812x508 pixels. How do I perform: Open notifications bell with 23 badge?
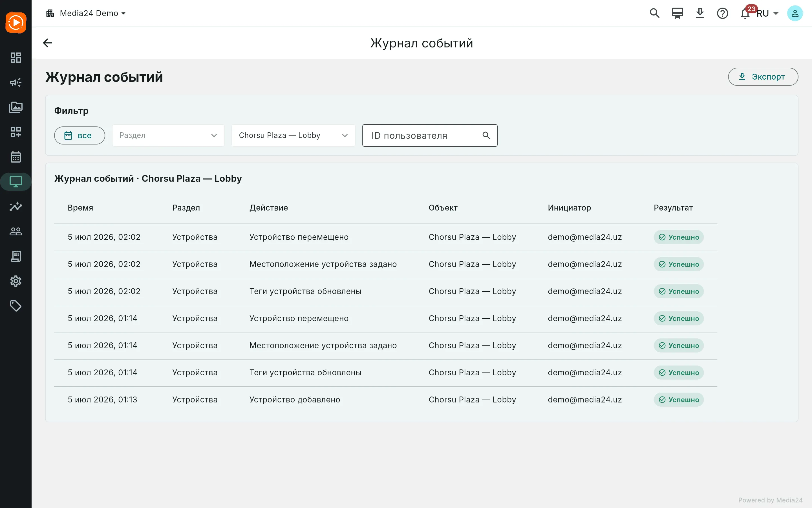[745, 13]
